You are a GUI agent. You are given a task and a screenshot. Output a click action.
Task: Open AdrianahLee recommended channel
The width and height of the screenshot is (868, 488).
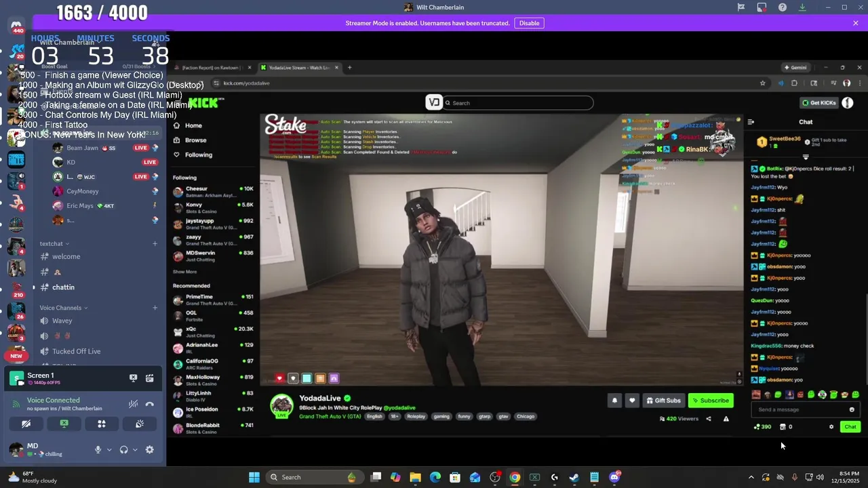tap(213, 348)
